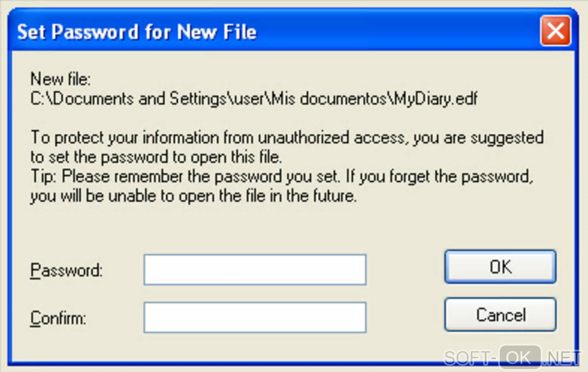Viewport: 588px width, 372px height.
Task: Click the 'Confirm:' label
Action: click(58, 318)
